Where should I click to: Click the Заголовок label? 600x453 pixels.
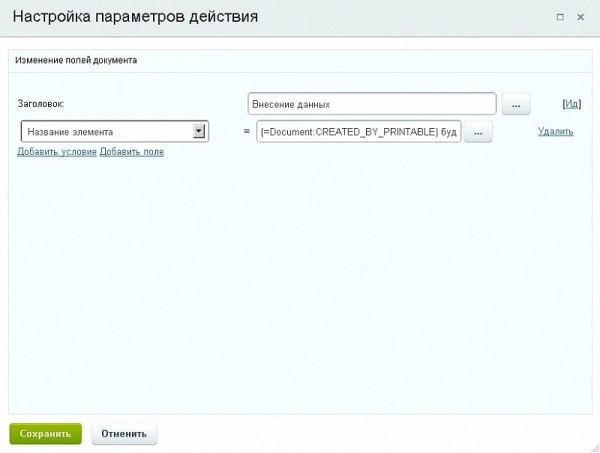[41, 104]
